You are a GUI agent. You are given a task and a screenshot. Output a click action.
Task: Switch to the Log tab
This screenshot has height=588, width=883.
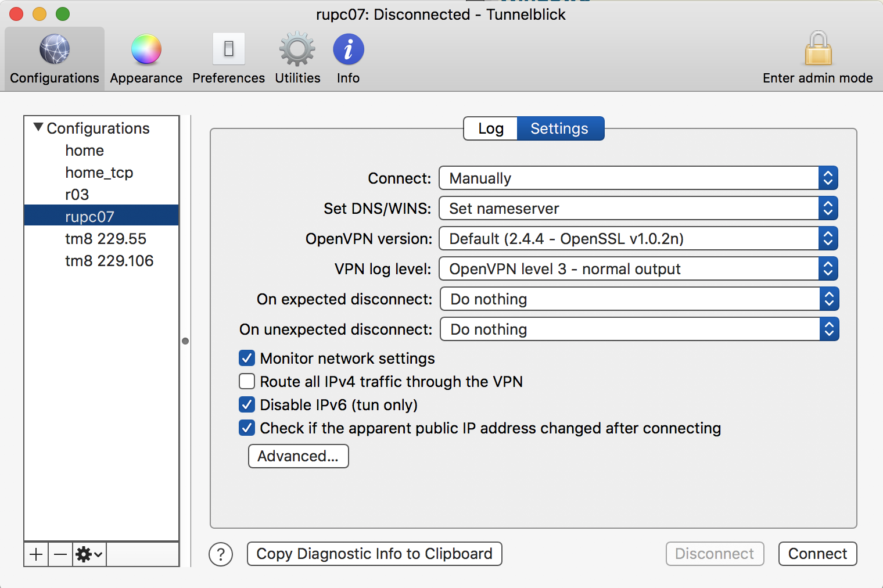click(x=491, y=128)
